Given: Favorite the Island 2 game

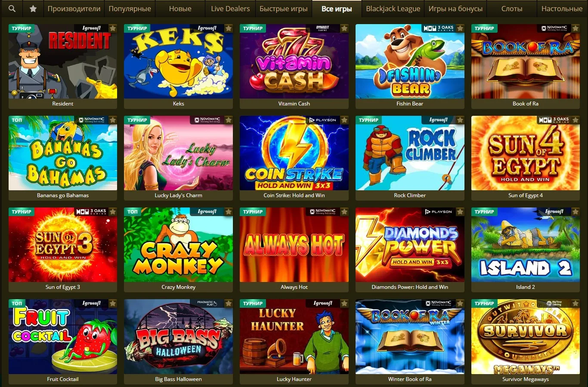Looking at the screenshot, I should [576, 212].
